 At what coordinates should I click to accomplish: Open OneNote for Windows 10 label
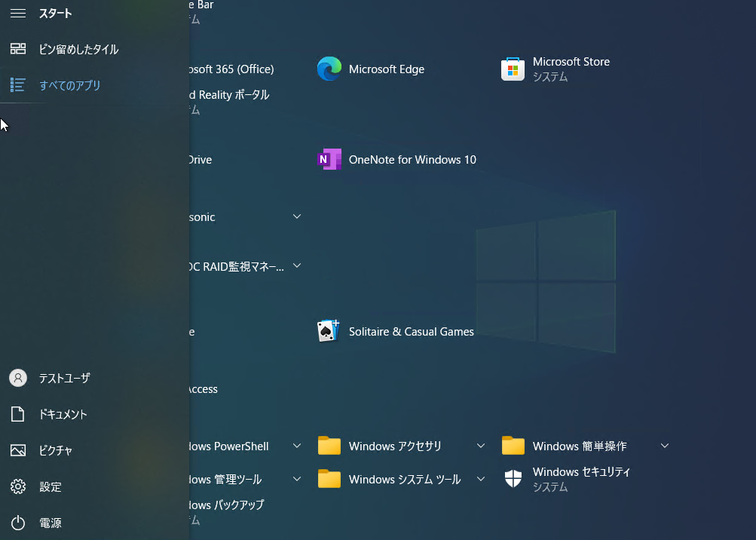point(413,160)
